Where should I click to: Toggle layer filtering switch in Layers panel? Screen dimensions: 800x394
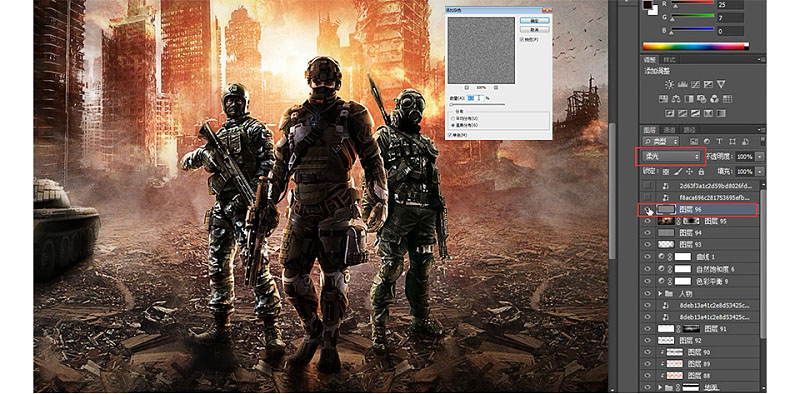click(762, 141)
